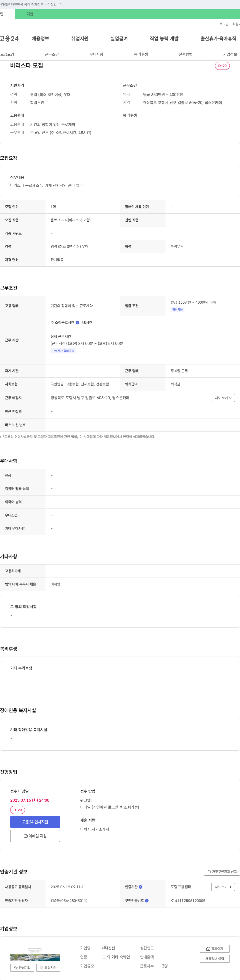Report via 거짓구인광고 신고 button
This screenshot has width=240, height=980.
point(222,872)
